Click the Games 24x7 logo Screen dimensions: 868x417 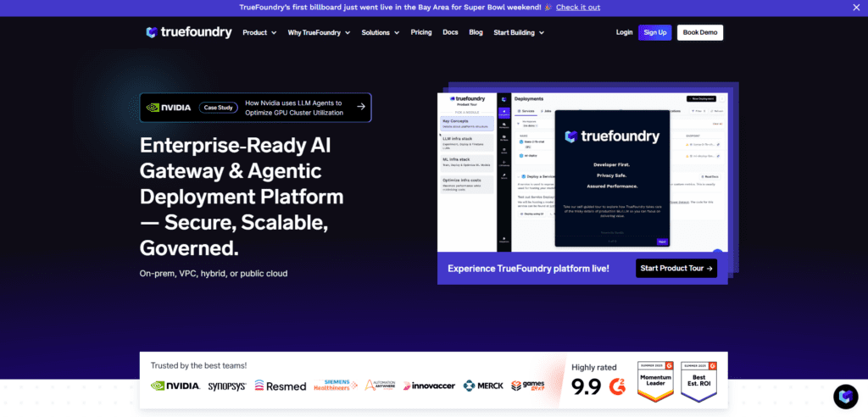pyautogui.click(x=527, y=386)
